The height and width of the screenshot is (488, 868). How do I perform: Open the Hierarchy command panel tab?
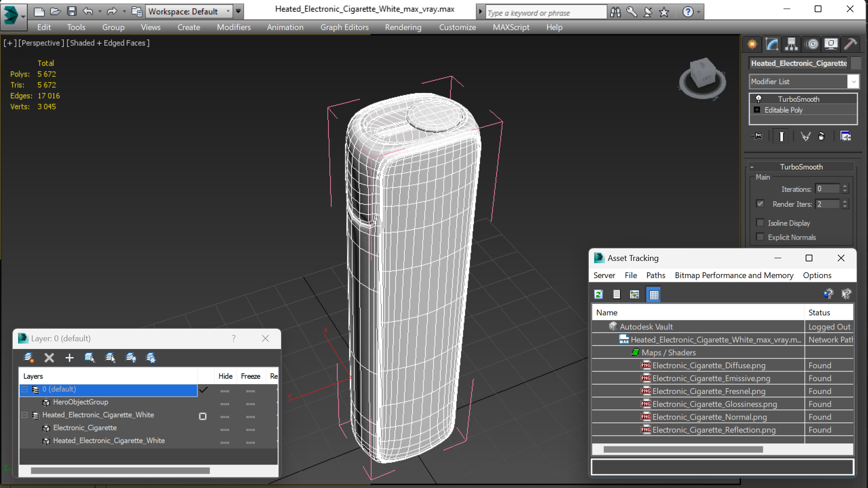coord(792,44)
